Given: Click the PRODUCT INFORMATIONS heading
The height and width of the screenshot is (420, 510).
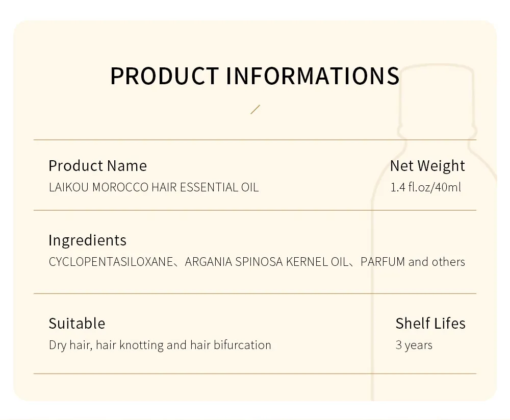Looking at the screenshot, I should coord(254,76).
